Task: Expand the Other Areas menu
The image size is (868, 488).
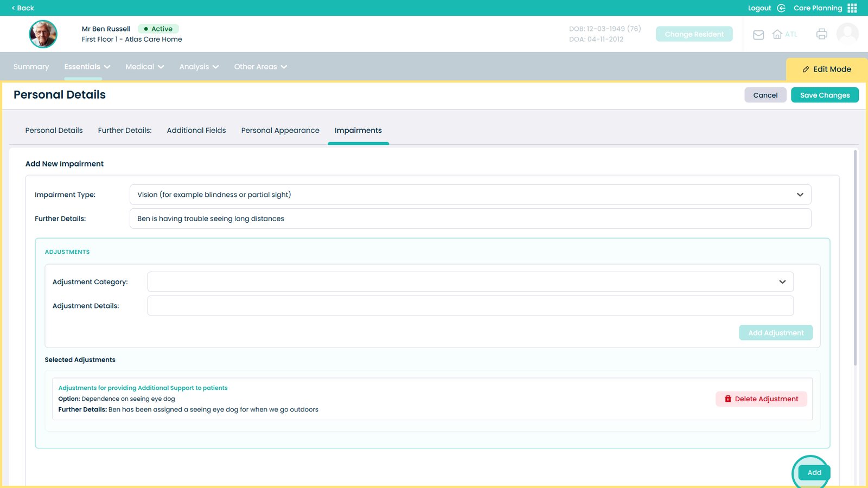Action: point(260,67)
